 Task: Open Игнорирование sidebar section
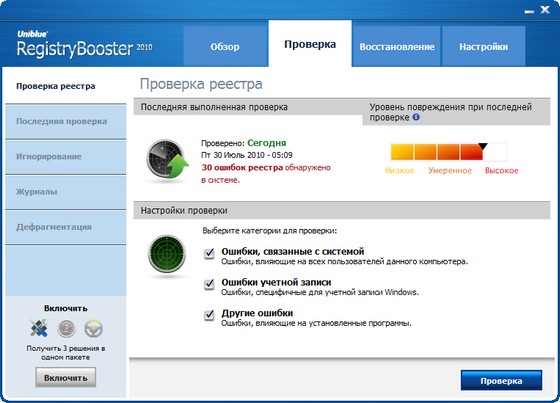tap(66, 157)
